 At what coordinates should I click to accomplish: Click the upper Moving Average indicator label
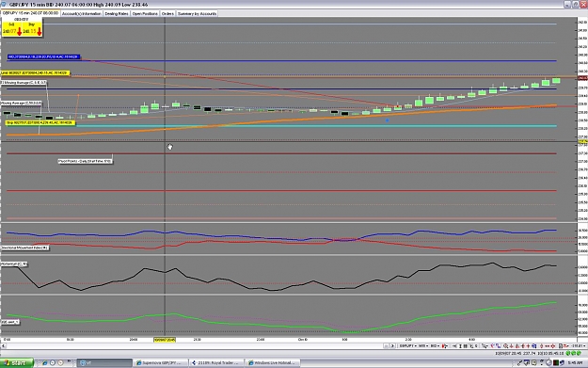[24, 82]
